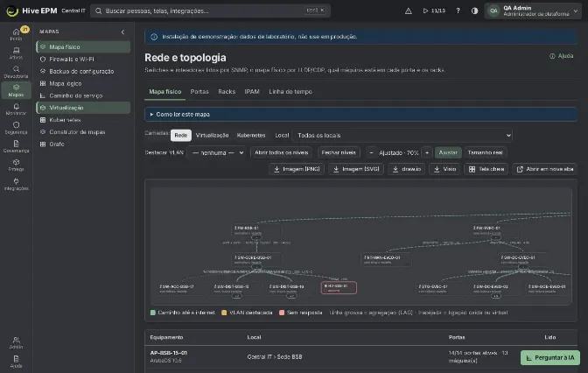Open the Ajuda sidebar icon at bottom
Viewport: 588px width, 373px height.
[16, 362]
